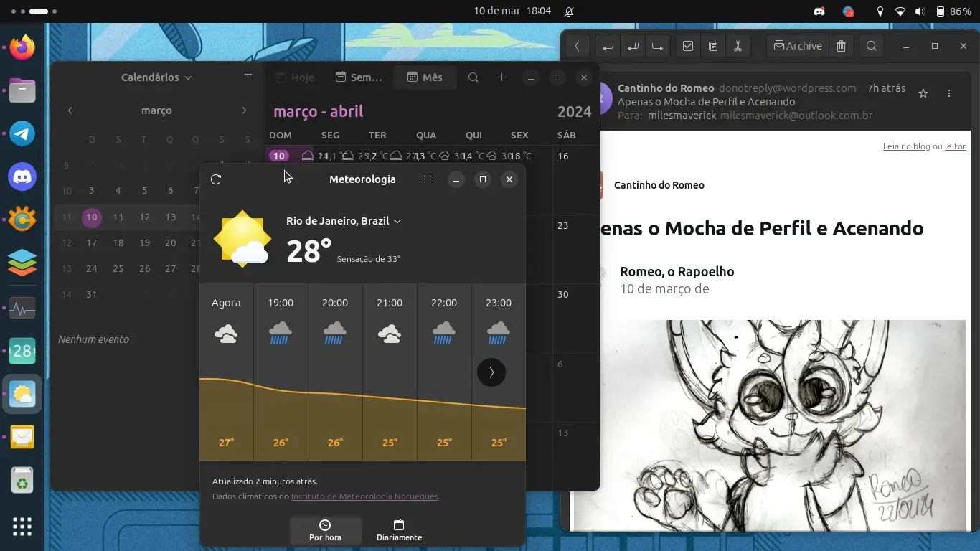Click the reply icon in mail toolbar

pos(608,46)
